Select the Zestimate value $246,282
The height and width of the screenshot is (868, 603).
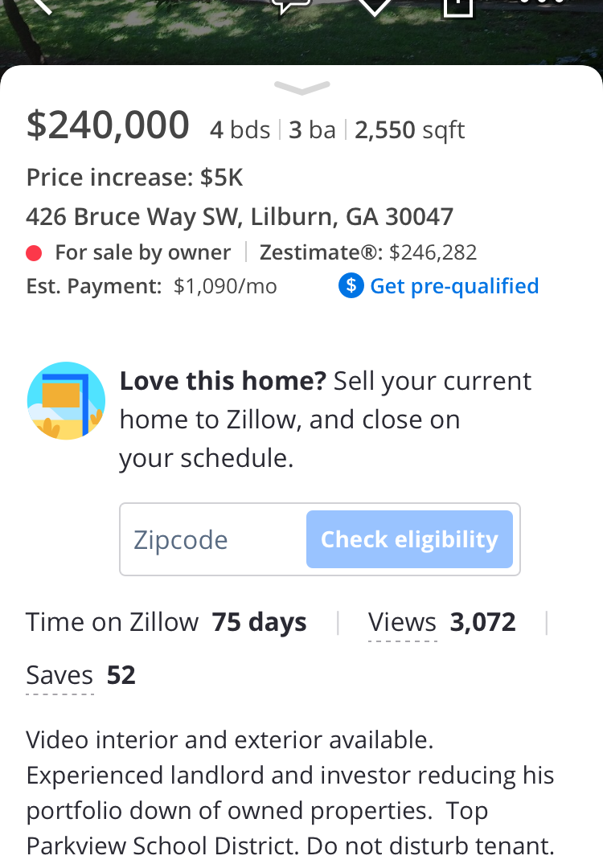(x=433, y=252)
